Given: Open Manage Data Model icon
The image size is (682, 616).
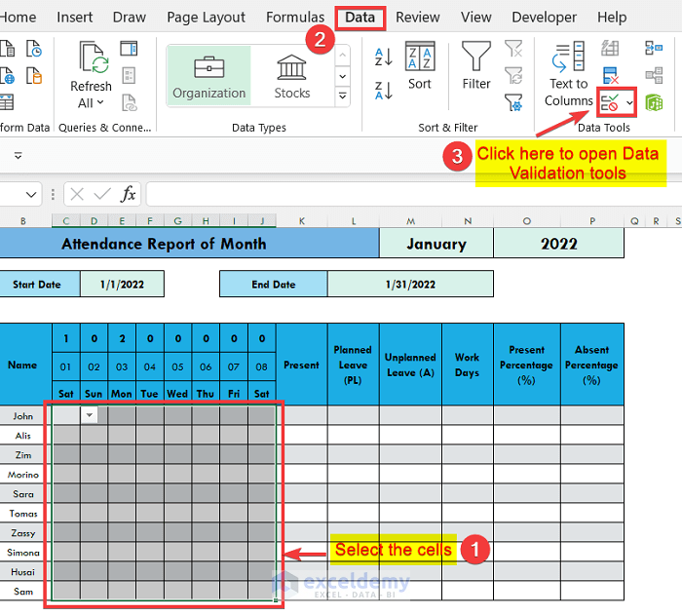Looking at the screenshot, I should click(x=654, y=102).
